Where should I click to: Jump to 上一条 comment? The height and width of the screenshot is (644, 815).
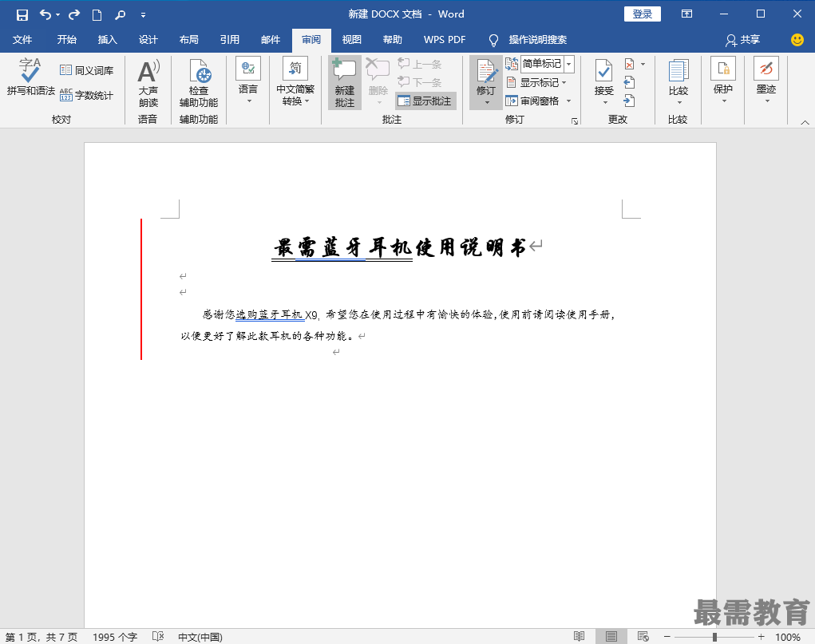pyautogui.click(x=420, y=64)
